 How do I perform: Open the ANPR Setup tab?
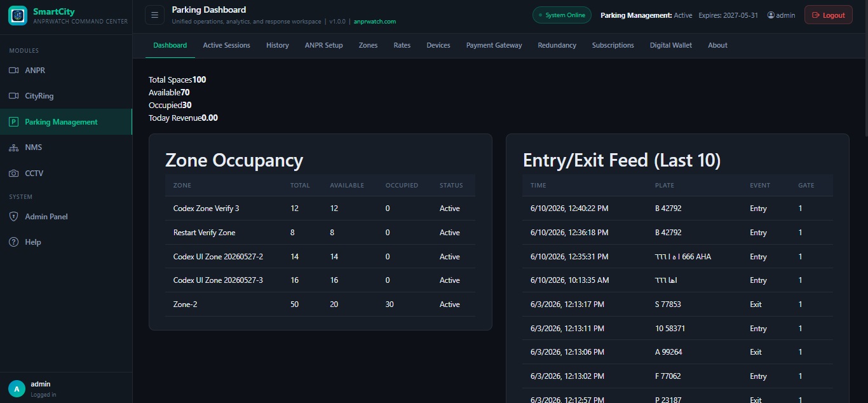point(324,45)
